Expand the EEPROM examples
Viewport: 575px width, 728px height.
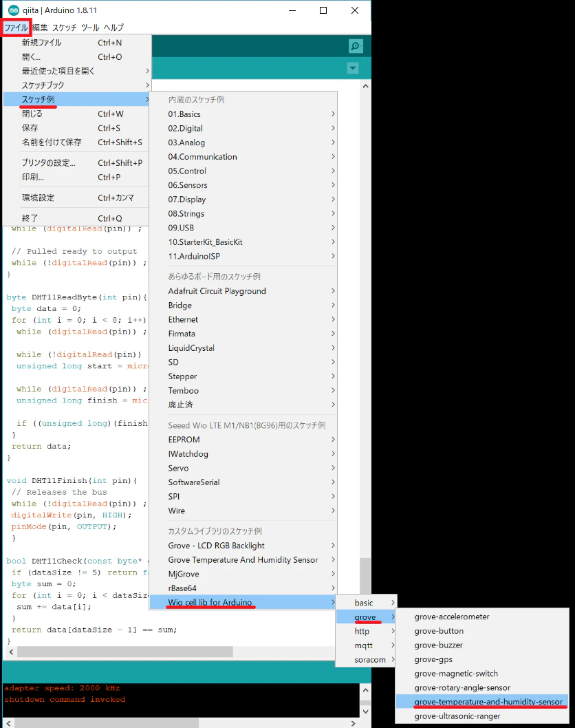(x=243, y=440)
